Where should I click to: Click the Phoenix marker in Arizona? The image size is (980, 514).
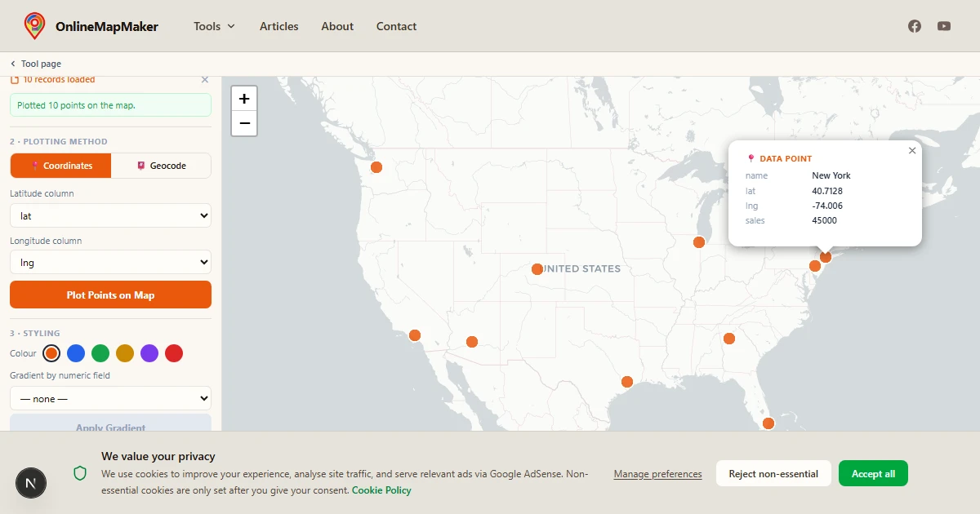[x=472, y=342]
